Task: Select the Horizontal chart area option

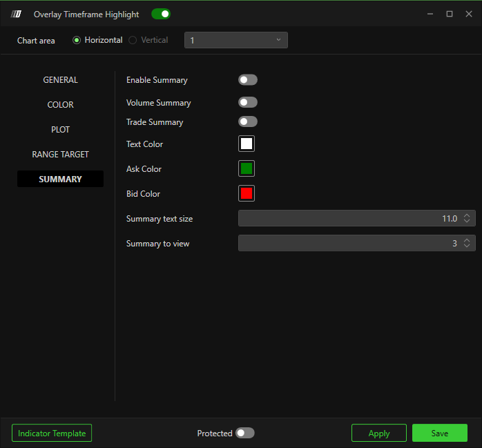Action: tap(77, 40)
